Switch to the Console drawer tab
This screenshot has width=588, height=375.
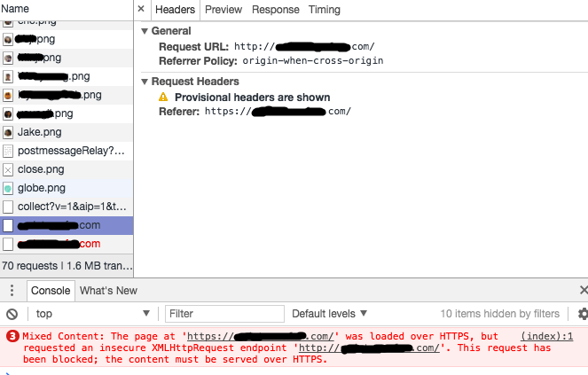pos(51,291)
